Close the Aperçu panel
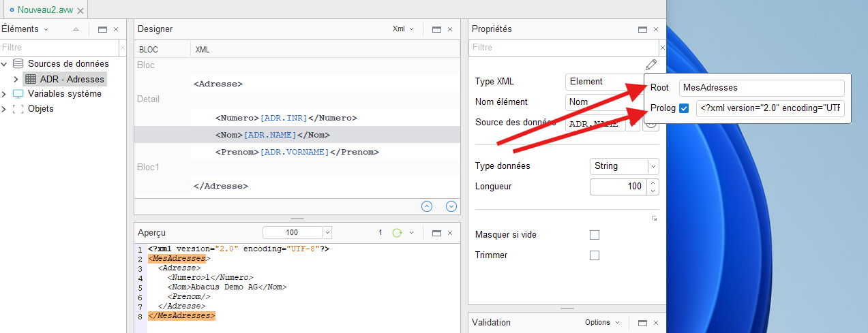The width and height of the screenshot is (868, 333). [x=450, y=233]
